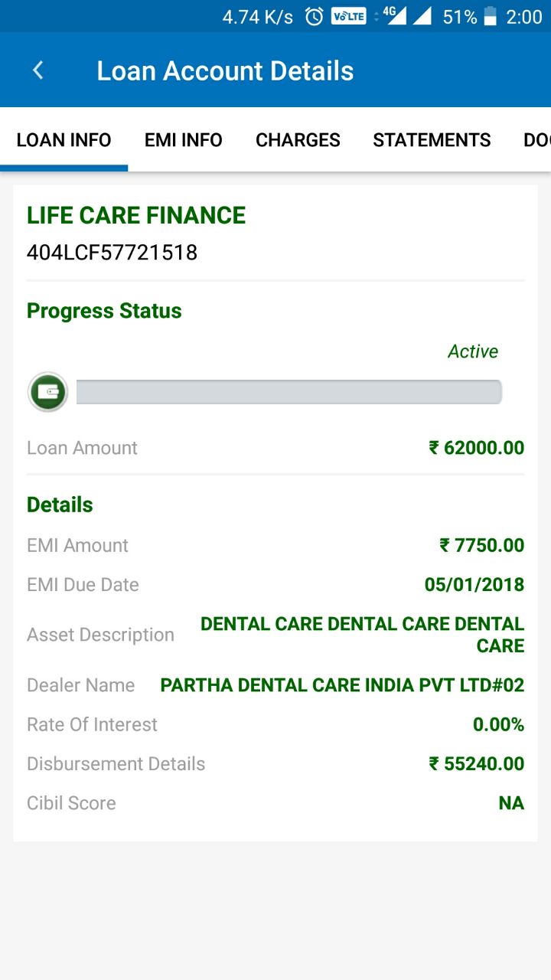This screenshot has width=551, height=980.
Task: Tap the alarm clock status icon
Action: pyautogui.click(x=314, y=17)
